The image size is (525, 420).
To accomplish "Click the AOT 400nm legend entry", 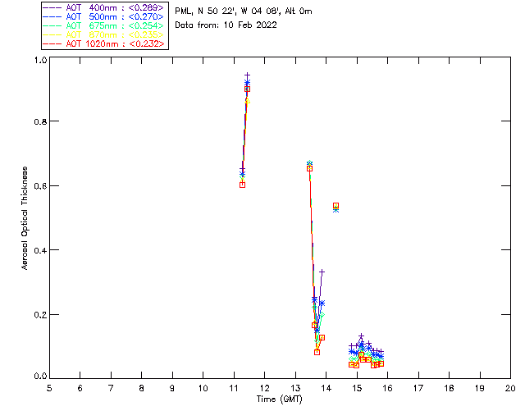I will pos(103,7).
